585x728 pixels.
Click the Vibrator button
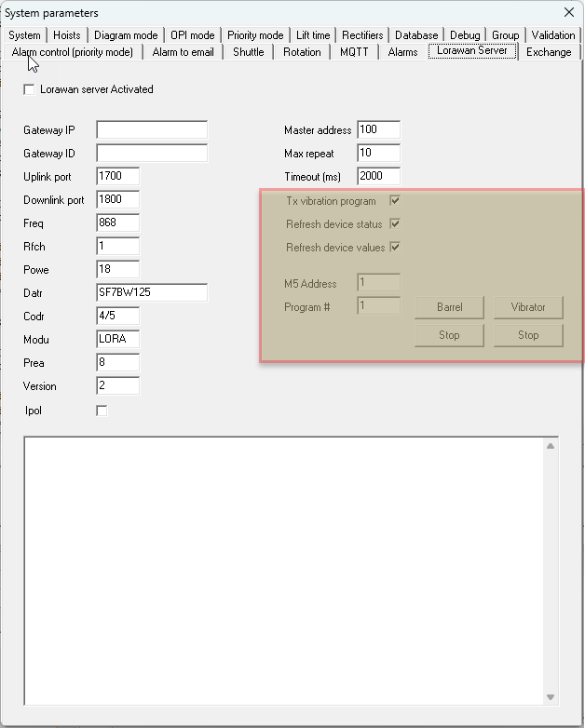click(x=528, y=307)
